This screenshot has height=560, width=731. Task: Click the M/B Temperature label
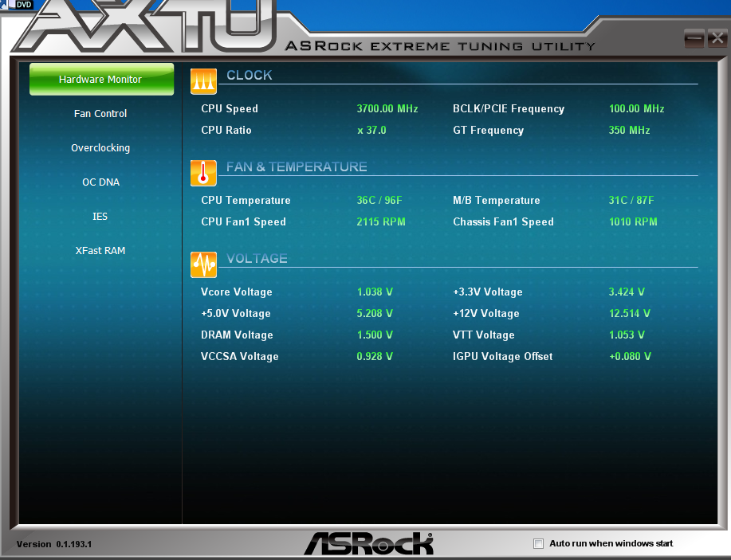pyautogui.click(x=497, y=200)
